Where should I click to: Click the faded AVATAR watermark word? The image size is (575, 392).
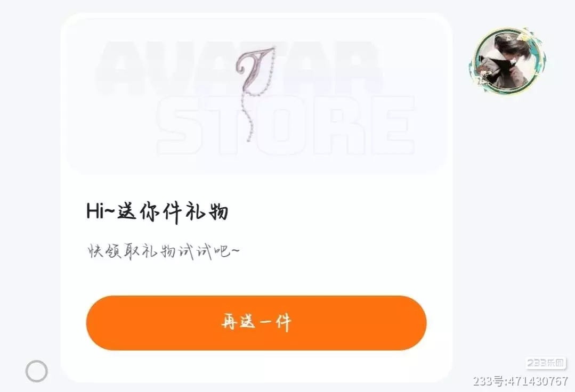[239, 68]
